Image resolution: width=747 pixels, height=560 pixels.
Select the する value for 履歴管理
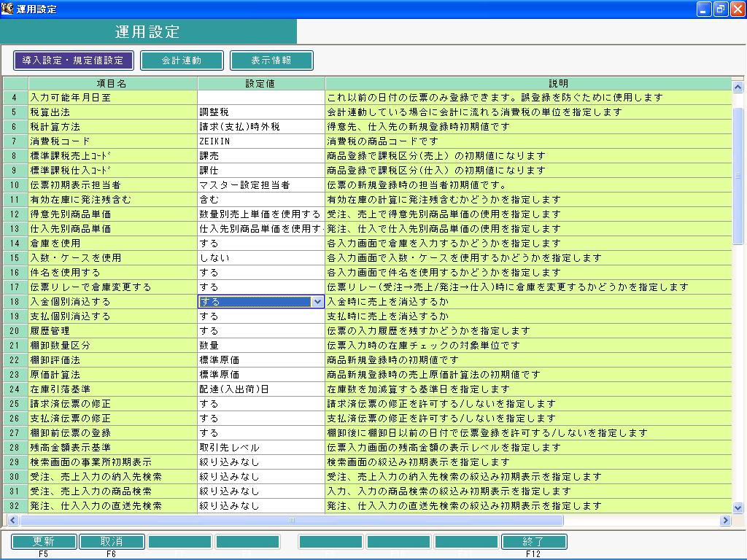point(261,331)
